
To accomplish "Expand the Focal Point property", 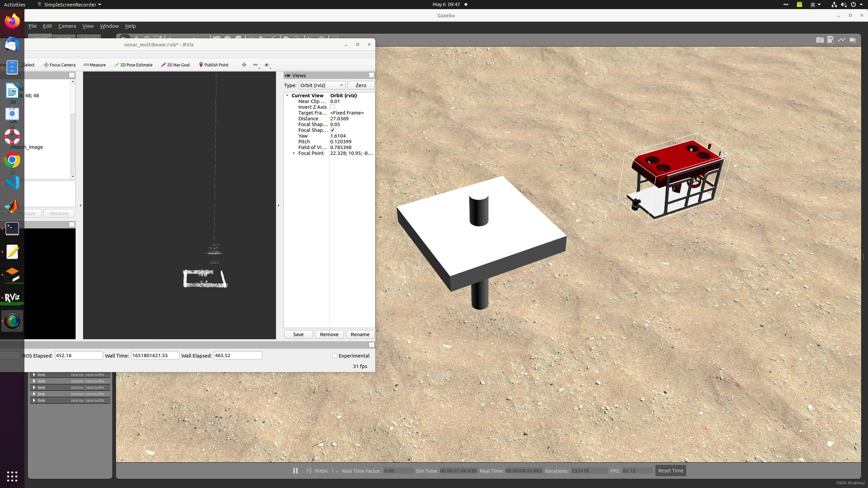I will [294, 153].
